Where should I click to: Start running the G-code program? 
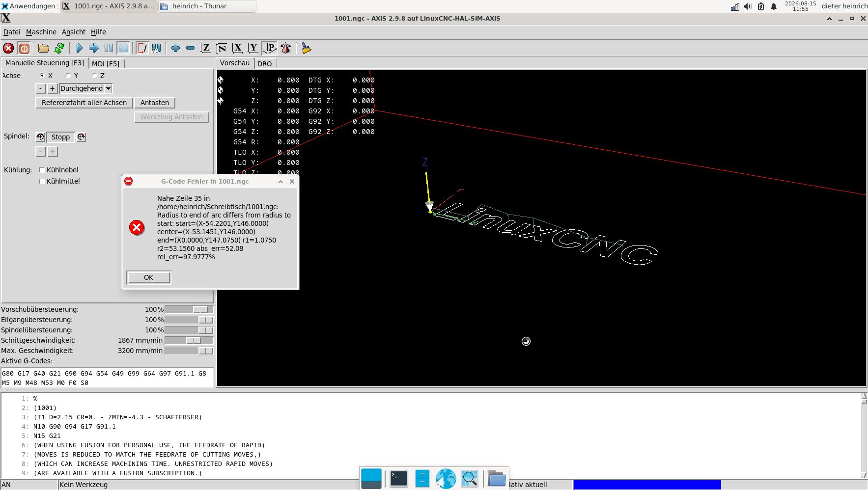point(79,48)
